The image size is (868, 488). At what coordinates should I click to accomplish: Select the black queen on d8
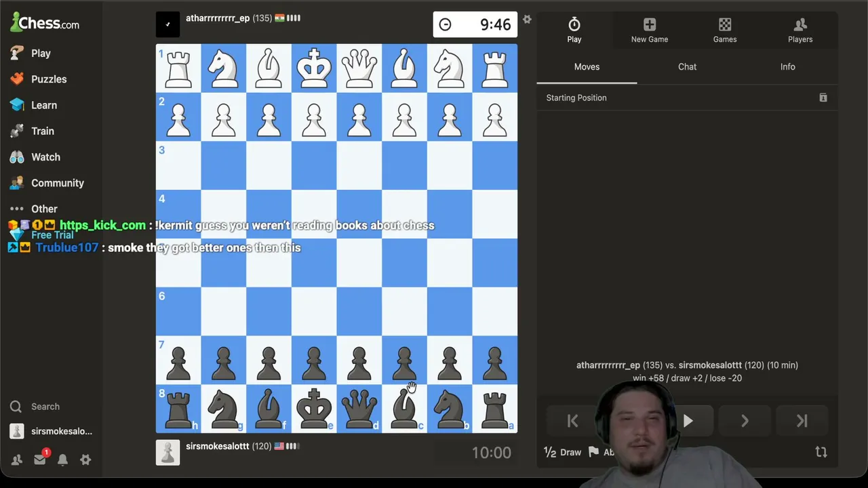pos(359,409)
